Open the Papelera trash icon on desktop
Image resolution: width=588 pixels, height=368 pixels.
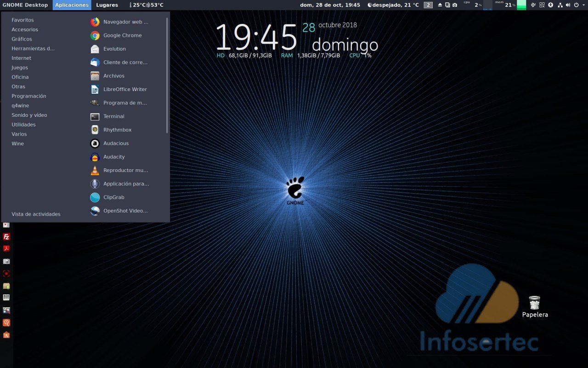click(534, 303)
